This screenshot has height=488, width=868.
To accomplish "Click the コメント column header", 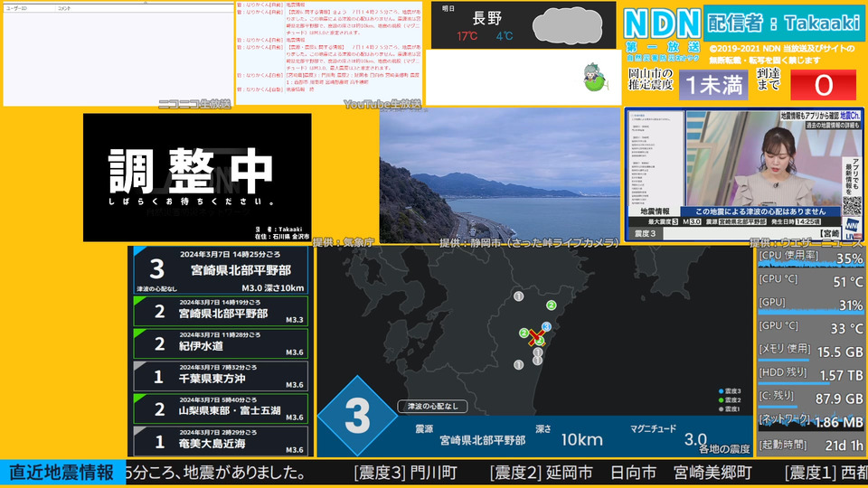I will pyautogui.click(x=64, y=8).
